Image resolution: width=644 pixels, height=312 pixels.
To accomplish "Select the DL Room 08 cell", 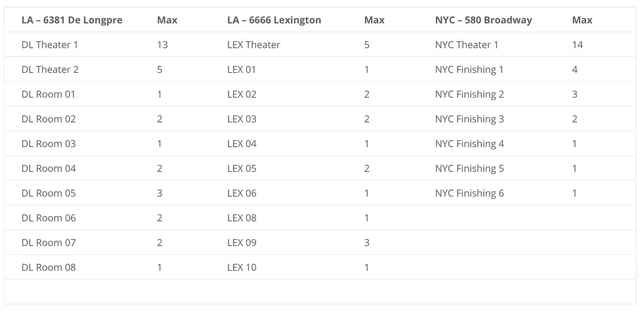I will pyautogui.click(x=49, y=267).
